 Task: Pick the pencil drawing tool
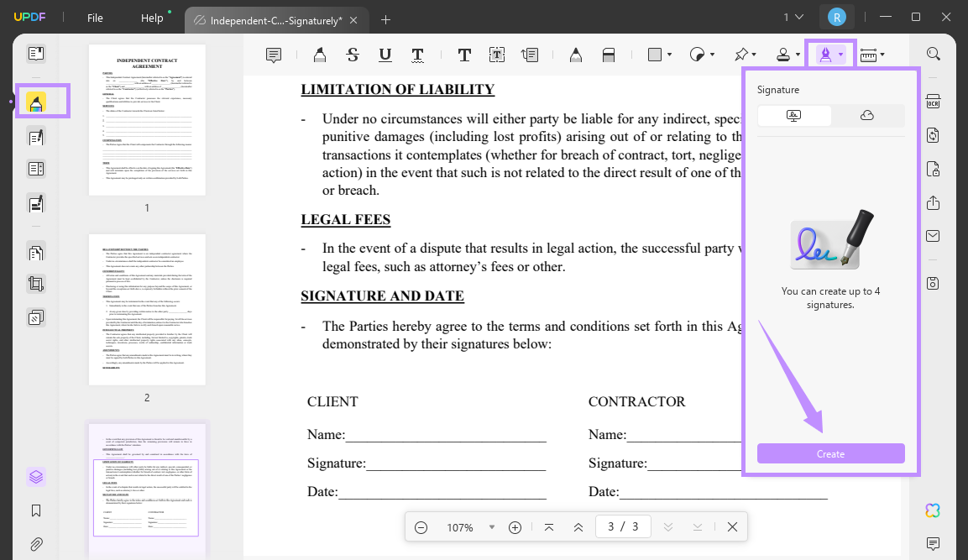[x=576, y=54]
